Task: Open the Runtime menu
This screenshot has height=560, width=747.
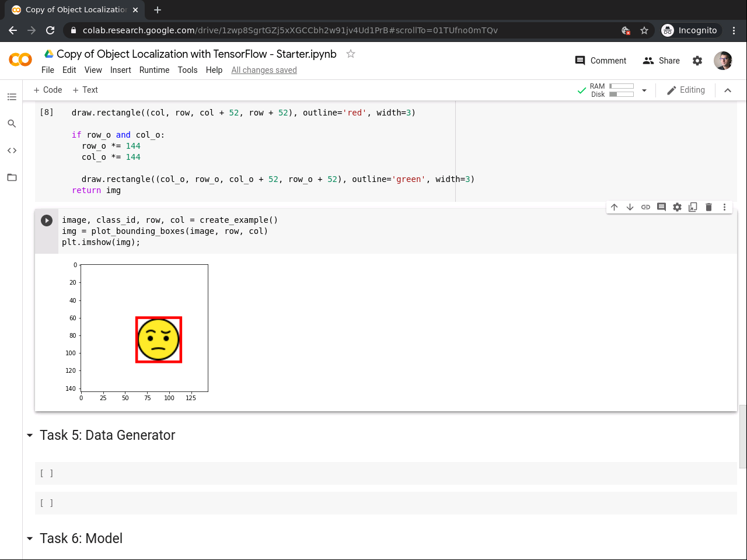Action: click(154, 70)
